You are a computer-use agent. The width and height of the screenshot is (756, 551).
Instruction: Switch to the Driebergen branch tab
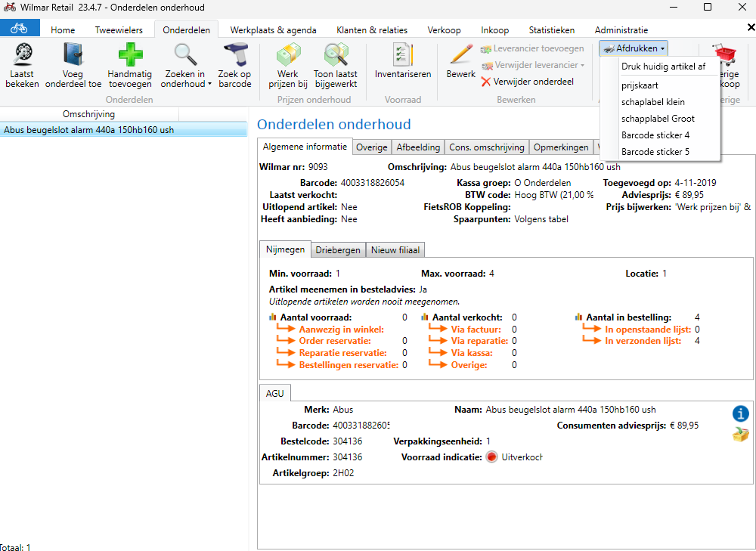pyautogui.click(x=338, y=250)
